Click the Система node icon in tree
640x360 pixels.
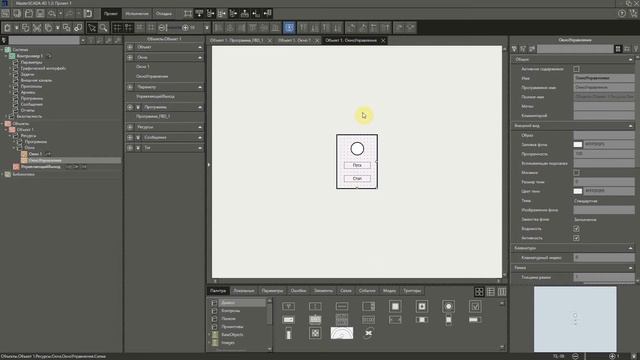(8, 50)
